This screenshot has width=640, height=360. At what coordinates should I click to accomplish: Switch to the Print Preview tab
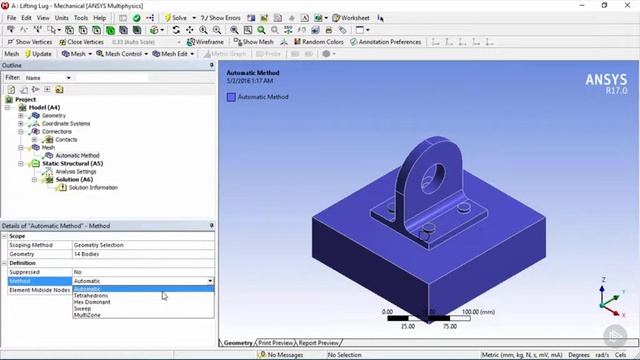pos(276,343)
